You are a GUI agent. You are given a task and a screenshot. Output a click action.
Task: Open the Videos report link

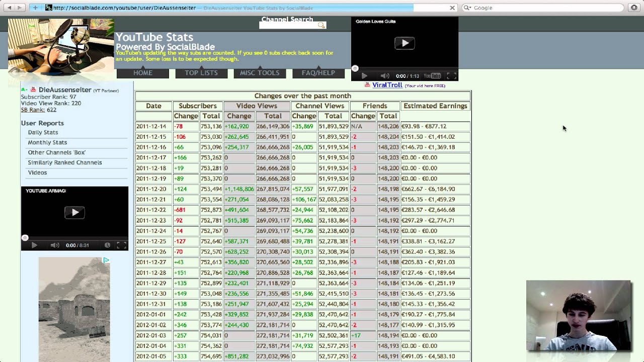point(37,172)
